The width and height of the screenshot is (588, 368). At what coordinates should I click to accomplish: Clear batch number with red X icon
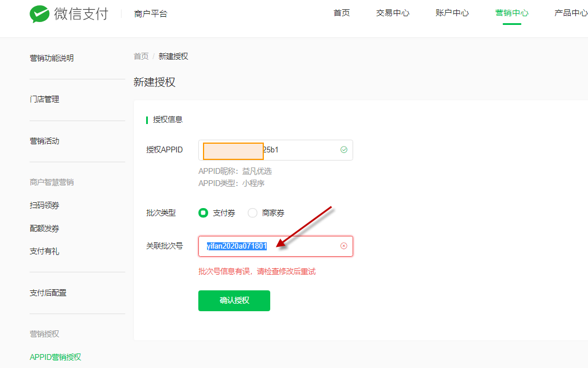coord(343,246)
